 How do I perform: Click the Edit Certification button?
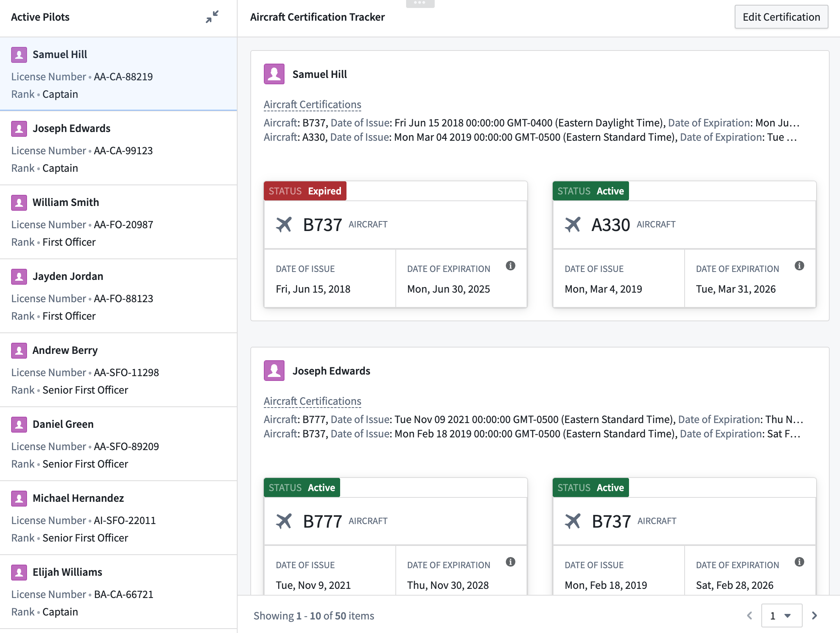[781, 17]
